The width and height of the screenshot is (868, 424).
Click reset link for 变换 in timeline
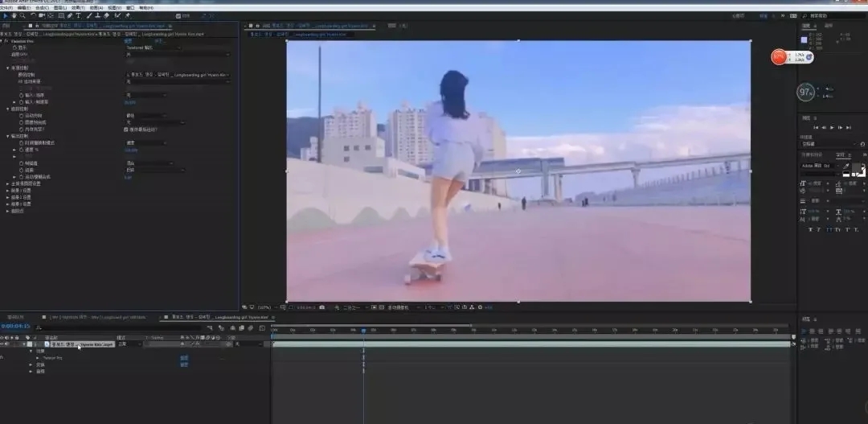(184, 364)
